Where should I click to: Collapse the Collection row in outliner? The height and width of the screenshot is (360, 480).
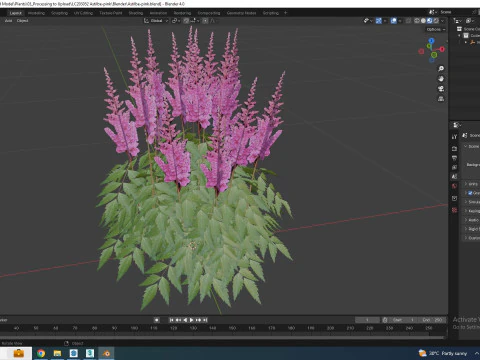(x=460, y=36)
